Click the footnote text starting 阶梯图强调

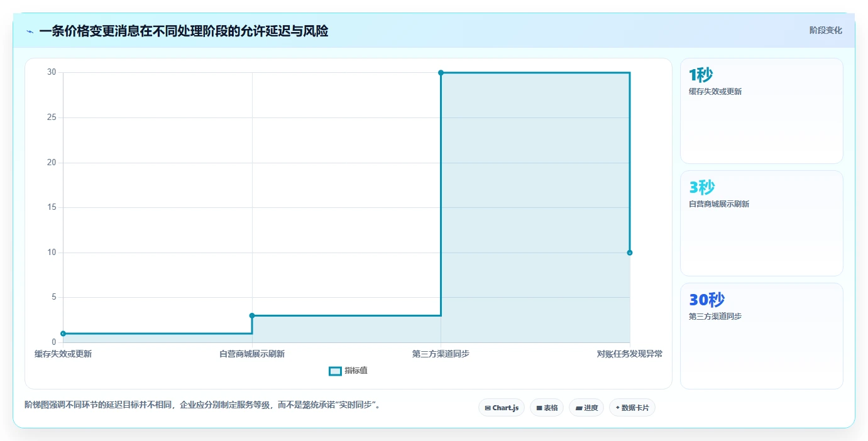(202, 405)
